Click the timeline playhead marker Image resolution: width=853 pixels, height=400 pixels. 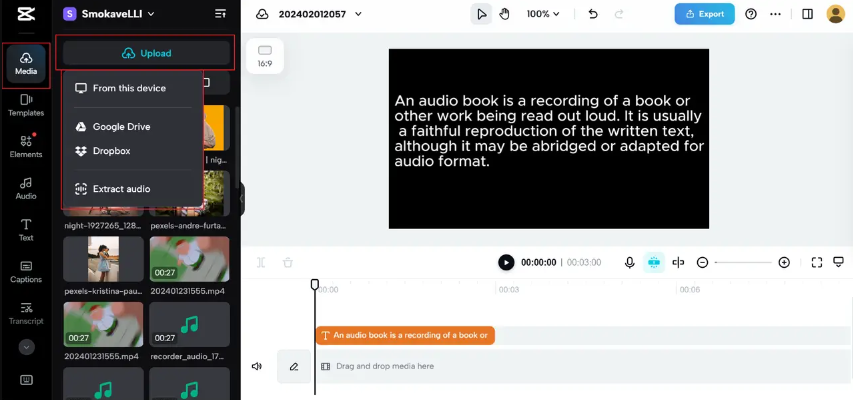[x=314, y=285]
